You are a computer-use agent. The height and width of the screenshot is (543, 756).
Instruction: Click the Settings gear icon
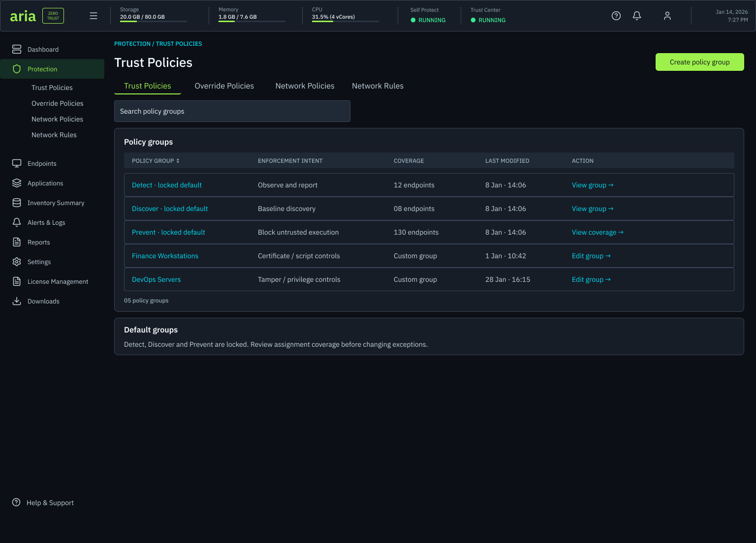[x=17, y=262]
